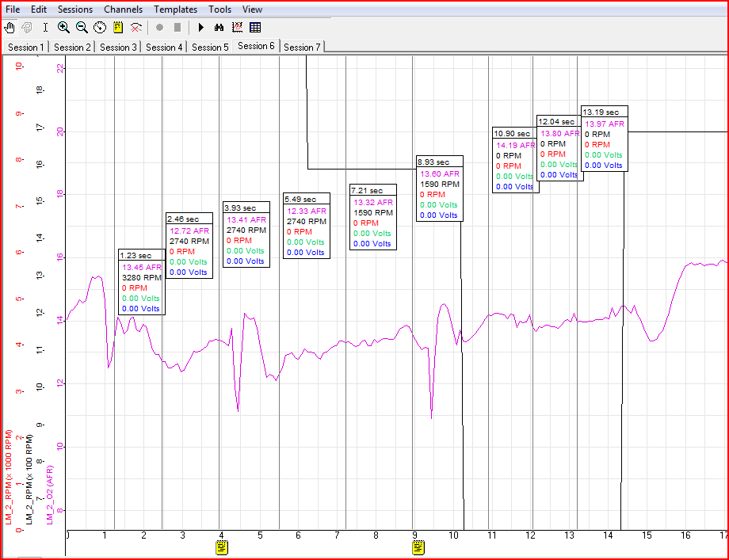Click the grayed pointing hand icon
Viewport: 729px width, 560px height.
point(27,28)
